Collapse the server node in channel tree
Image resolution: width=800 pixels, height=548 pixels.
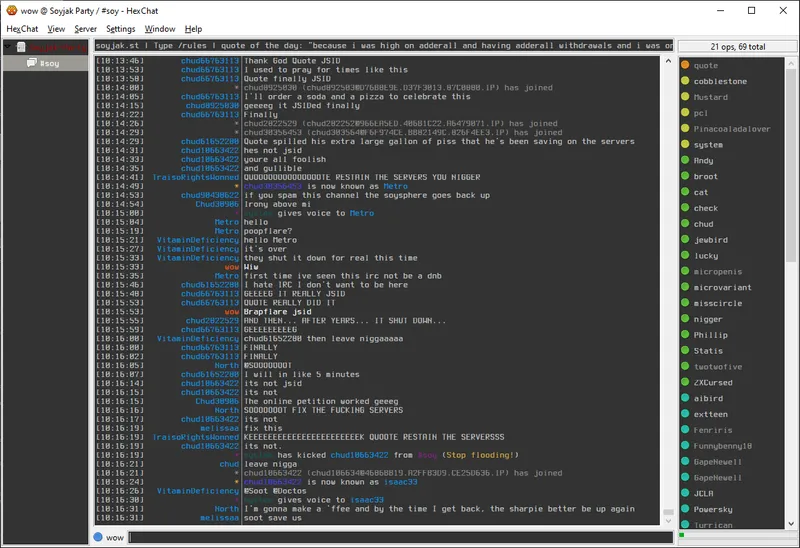8,47
